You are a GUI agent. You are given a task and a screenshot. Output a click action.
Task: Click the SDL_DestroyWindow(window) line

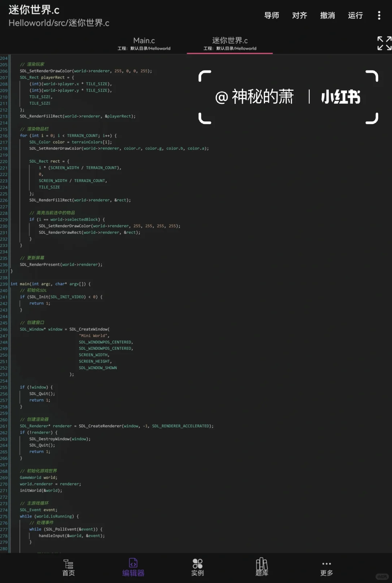pos(60,439)
